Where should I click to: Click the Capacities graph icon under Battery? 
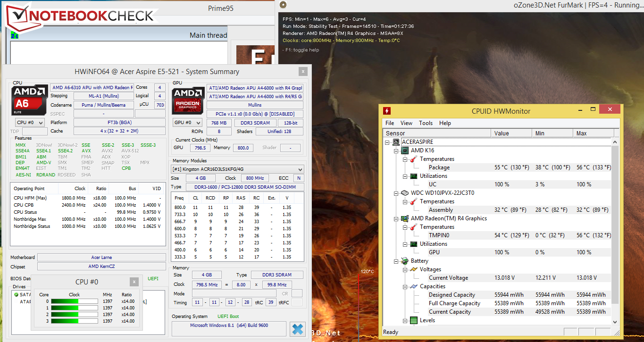pos(413,286)
